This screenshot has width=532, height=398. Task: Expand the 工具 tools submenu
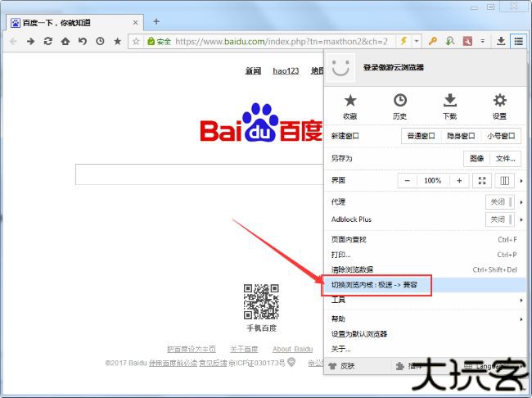point(424,301)
